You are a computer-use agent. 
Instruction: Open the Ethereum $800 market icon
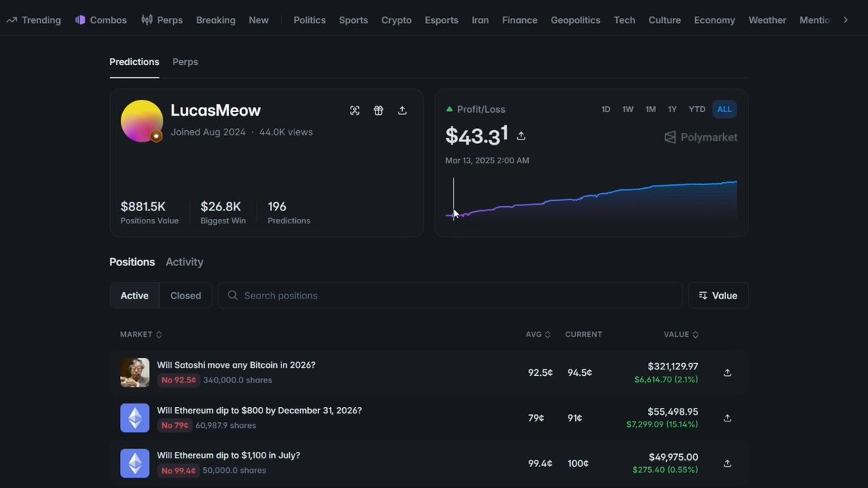click(x=135, y=418)
